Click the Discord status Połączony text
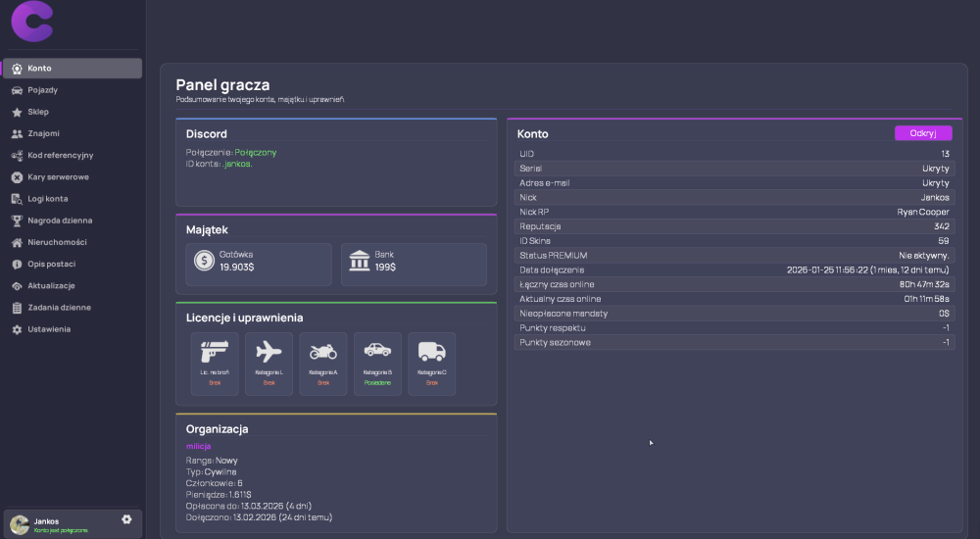980x539 pixels. (255, 153)
